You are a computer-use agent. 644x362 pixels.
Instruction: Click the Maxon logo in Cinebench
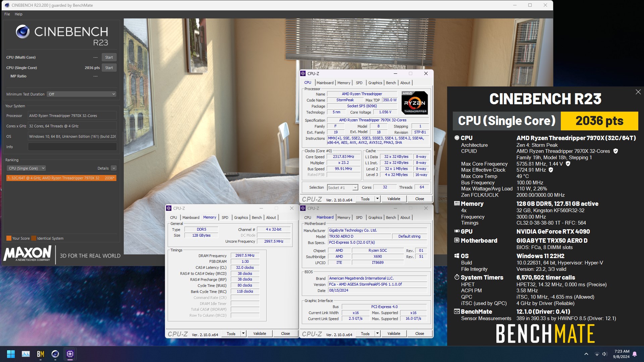tap(28, 254)
